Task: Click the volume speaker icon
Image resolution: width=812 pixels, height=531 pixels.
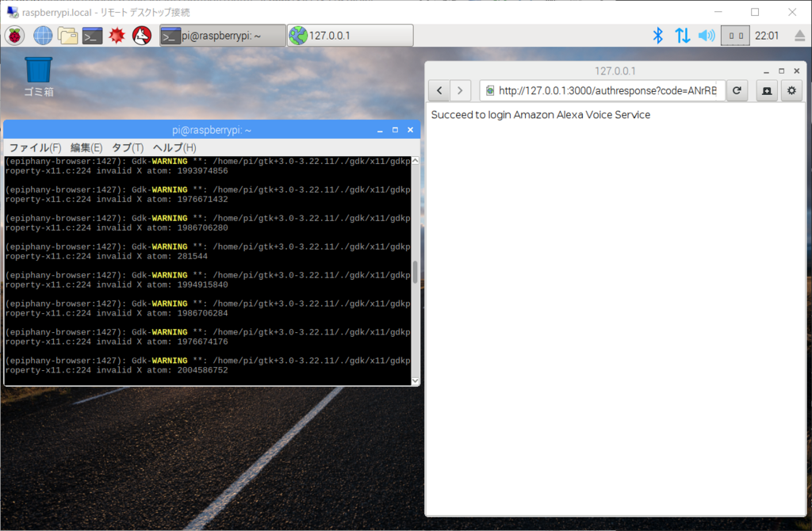Action: pos(707,36)
